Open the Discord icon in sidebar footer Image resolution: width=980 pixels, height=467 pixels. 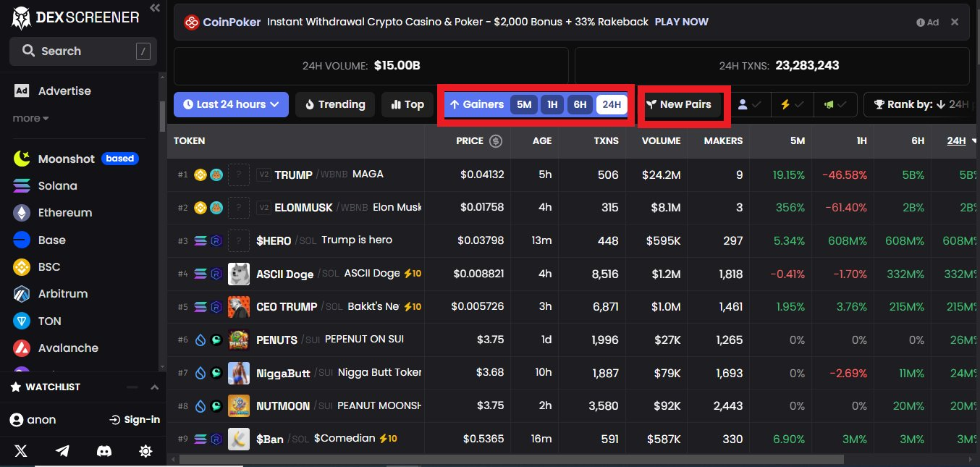(x=104, y=451)
